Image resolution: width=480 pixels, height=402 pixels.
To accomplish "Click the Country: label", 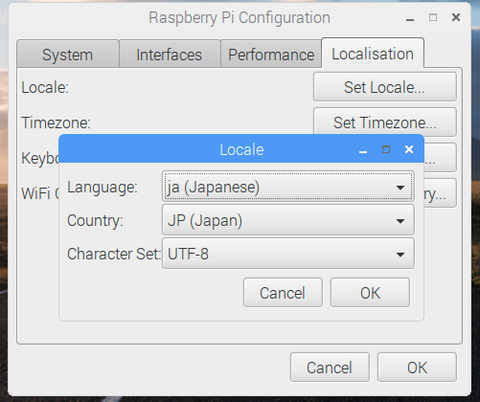I will pyautogui.click(x=95, y=221).
